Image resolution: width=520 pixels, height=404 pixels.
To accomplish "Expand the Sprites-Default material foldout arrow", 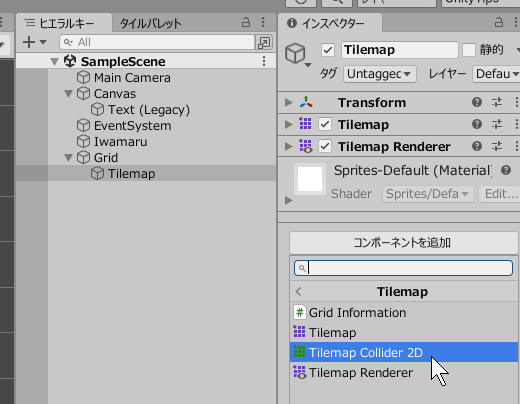I will [289, 200].
